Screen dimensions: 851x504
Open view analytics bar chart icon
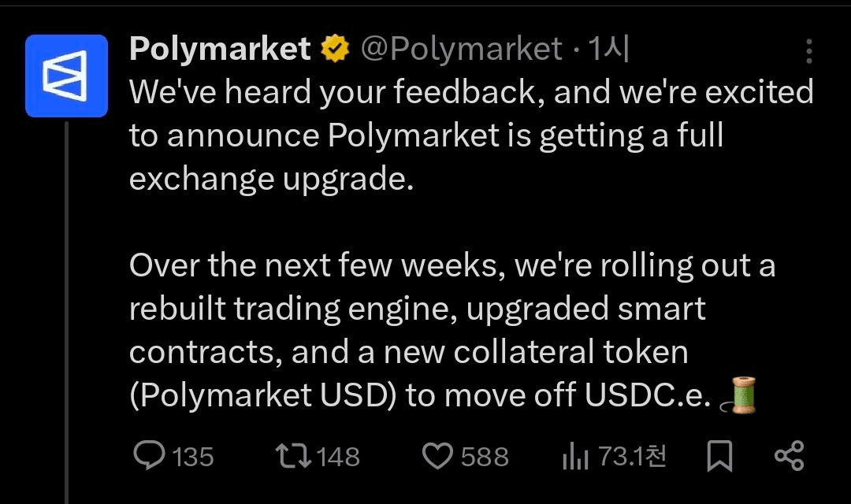pos(576,457)
